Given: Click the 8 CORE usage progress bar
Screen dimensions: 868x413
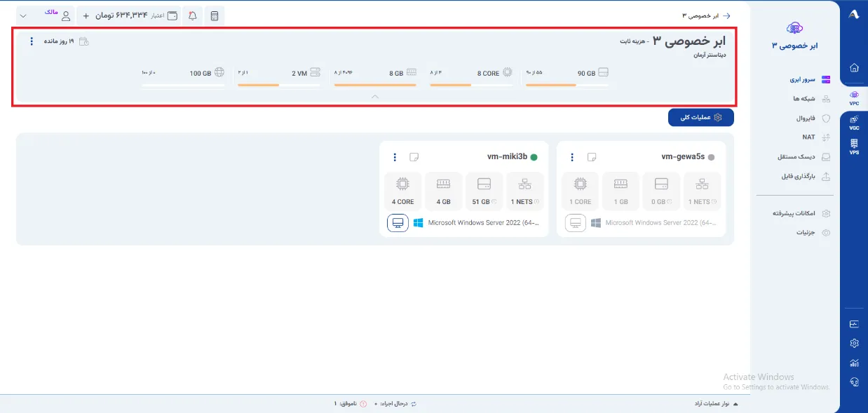Looking at the screenshot, I should tap(471, 85).
